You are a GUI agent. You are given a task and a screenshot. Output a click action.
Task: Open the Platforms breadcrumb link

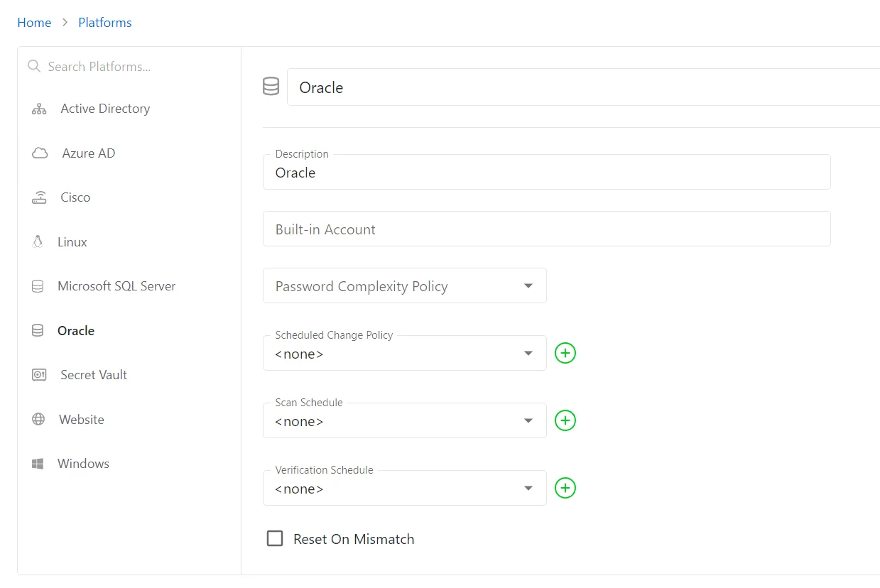[104, 22]
